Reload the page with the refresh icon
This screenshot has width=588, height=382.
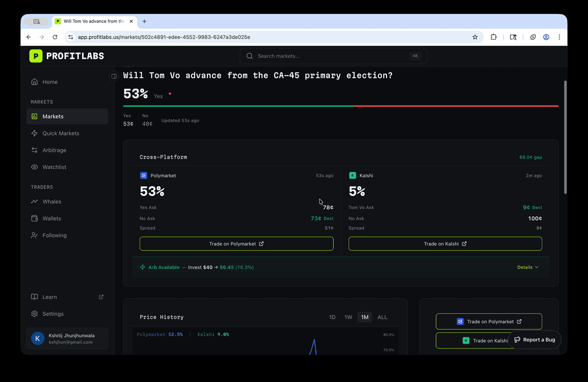pyautogui.click(x=55, y=37)
